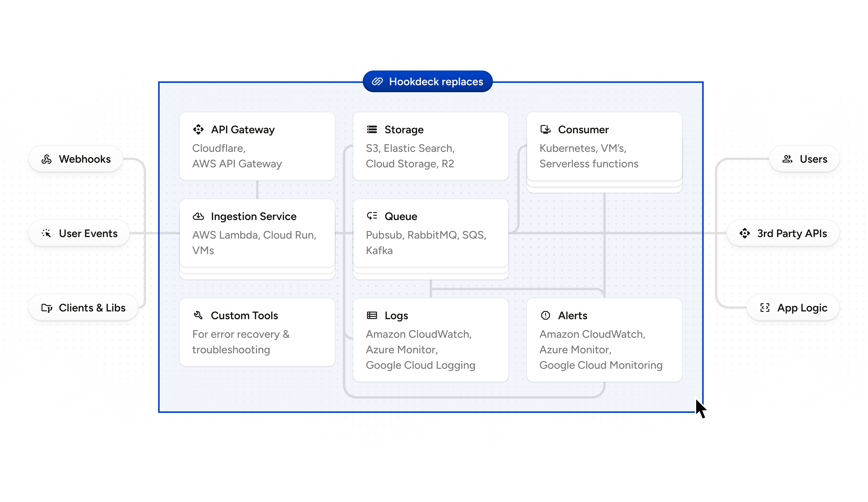Screen dimensions: 868x502
Task: Click the Consumer download icon
Action: click(545, 129)
